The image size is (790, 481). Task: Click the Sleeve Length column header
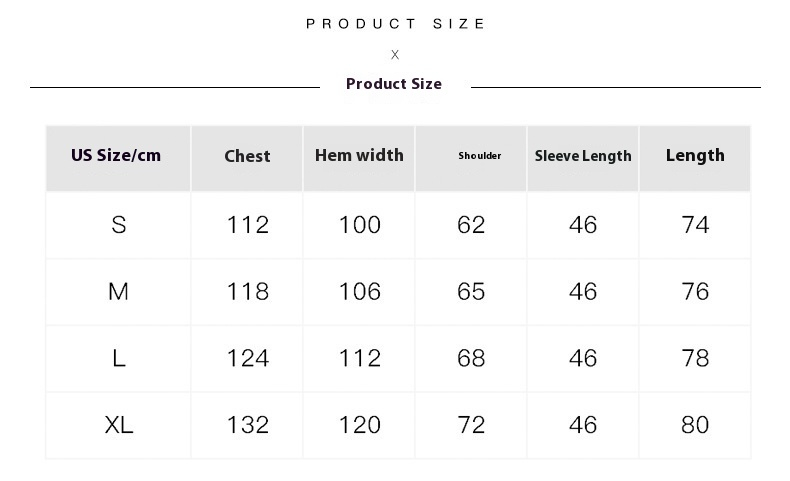[583, 156]
